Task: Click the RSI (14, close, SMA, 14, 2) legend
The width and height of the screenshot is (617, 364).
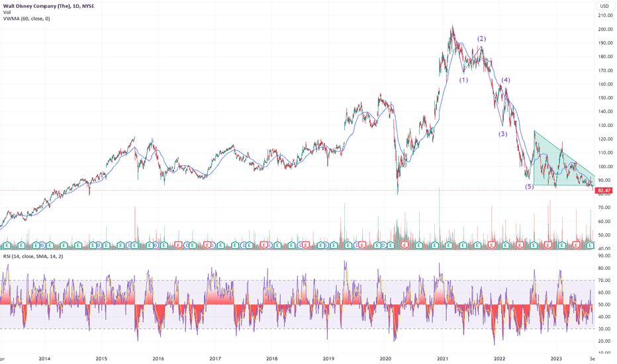Action: point(32,256)
